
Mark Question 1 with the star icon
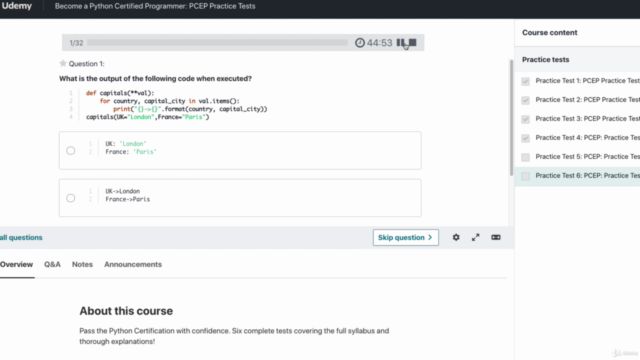coord(63,63)
